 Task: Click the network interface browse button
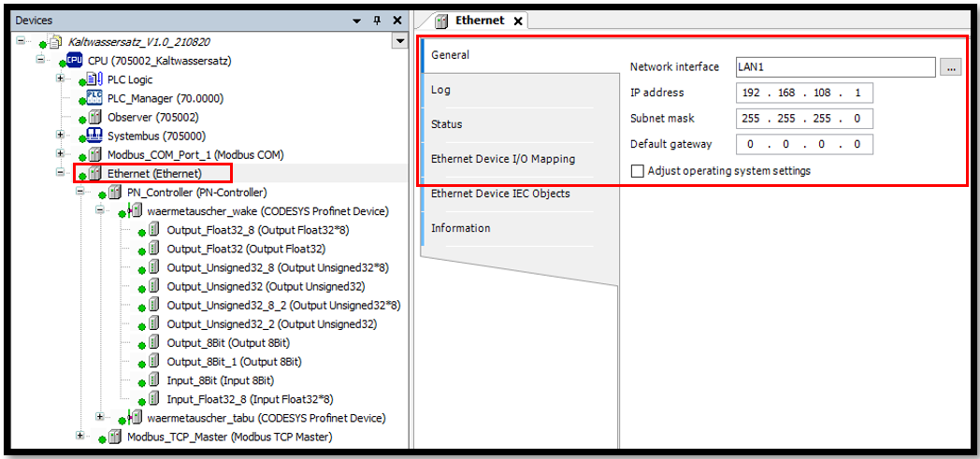point(950,67)
